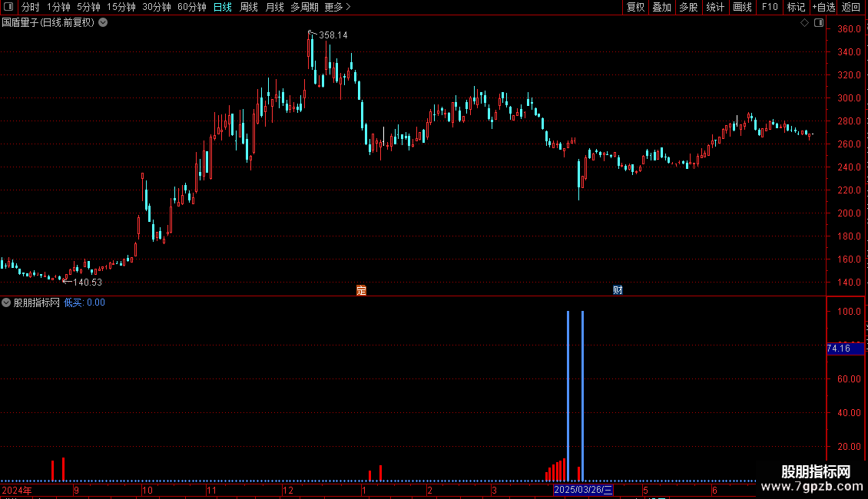Click the 2025/03/26/三 date label
The width and height of the screenshot is (868, 499).
tap(584, 490)
